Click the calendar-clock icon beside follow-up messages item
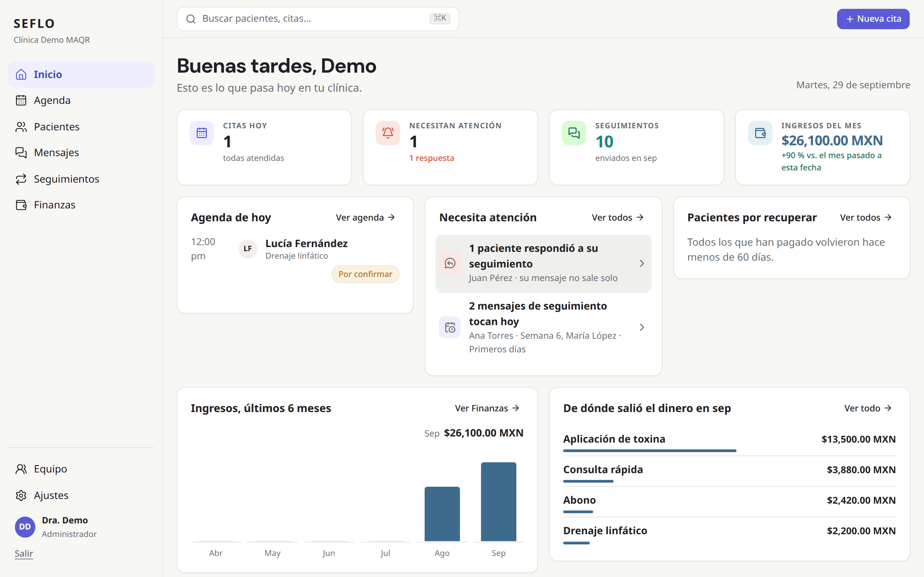The width and height of the screenshot is (924, 577). pos(450,328)
